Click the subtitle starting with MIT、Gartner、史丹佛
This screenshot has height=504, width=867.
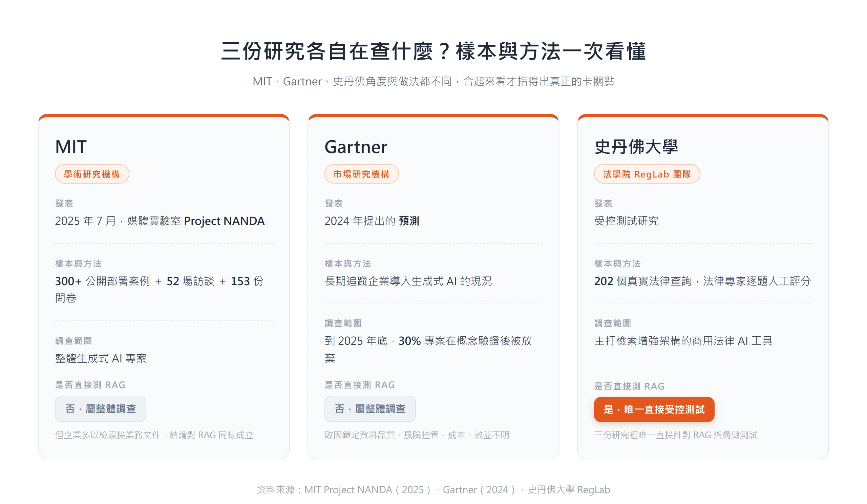[x=433, y=81]
